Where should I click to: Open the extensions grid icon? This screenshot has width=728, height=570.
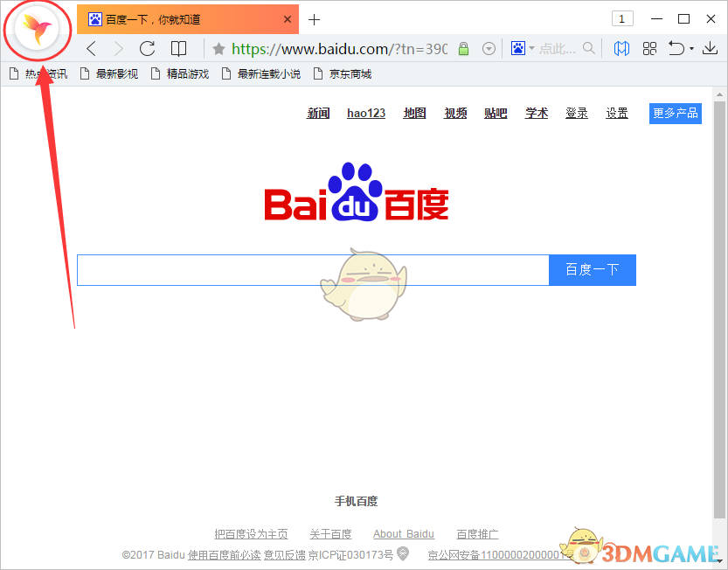click(649, 48)
